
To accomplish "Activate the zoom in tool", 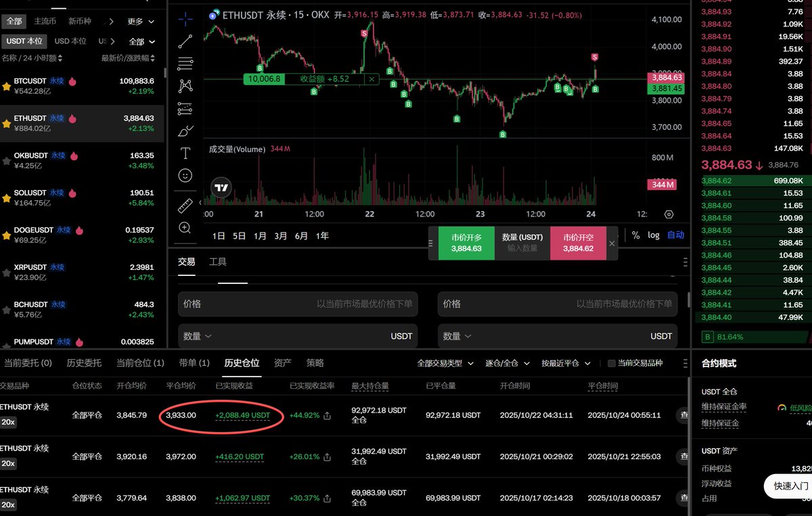I will click(185, 228).
